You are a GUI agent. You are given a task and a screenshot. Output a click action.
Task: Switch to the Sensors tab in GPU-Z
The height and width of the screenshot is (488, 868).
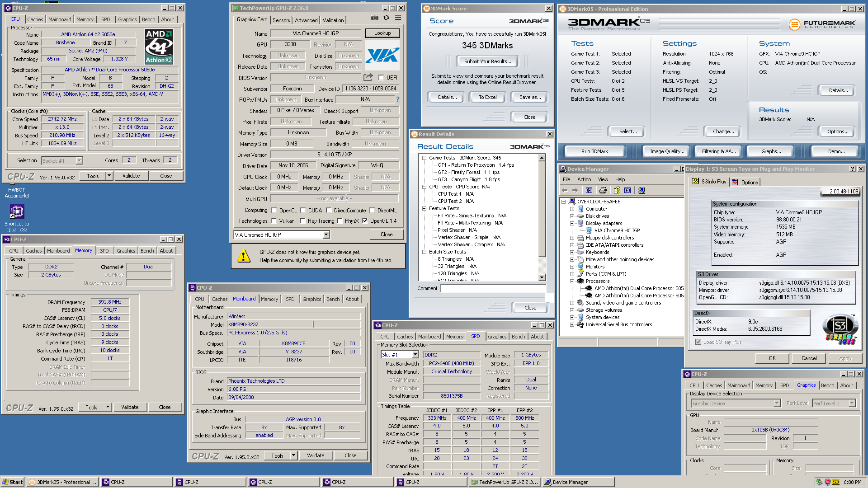tap(281, 20)
